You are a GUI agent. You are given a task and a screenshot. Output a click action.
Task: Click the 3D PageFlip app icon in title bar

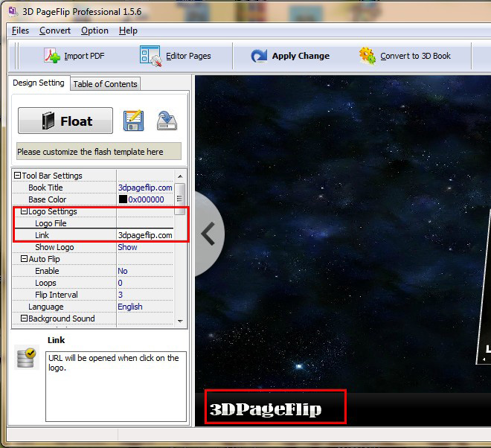coord(13,12)
